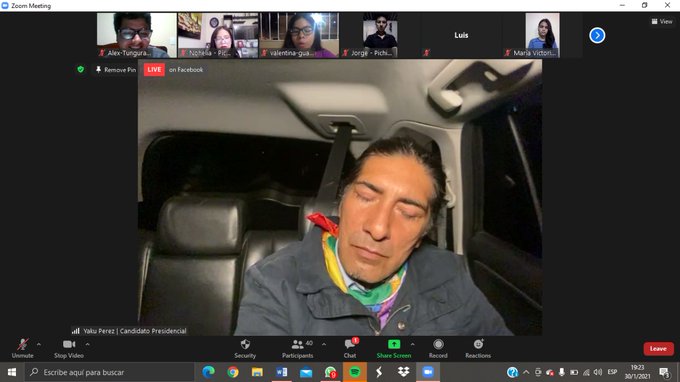Leave the meeting

(658, 349)
